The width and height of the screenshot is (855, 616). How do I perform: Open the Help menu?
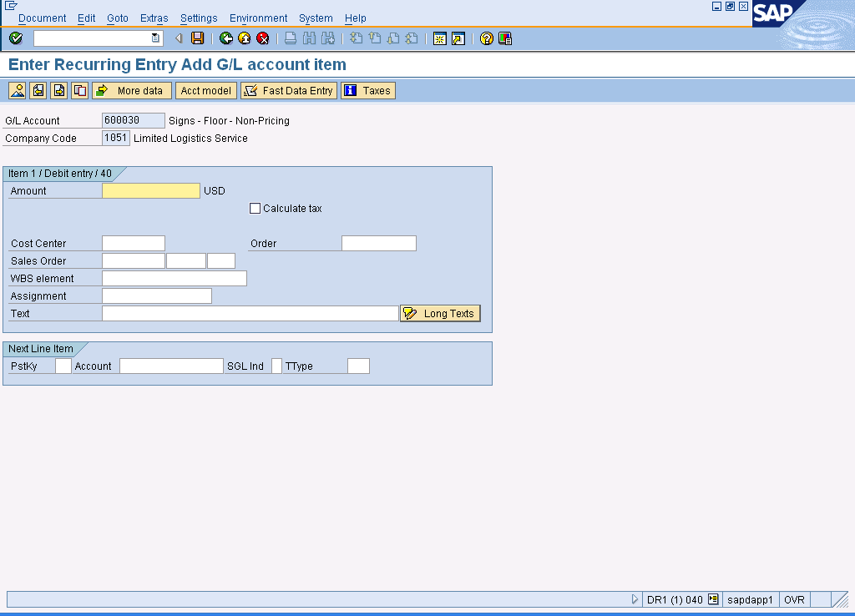355,18
